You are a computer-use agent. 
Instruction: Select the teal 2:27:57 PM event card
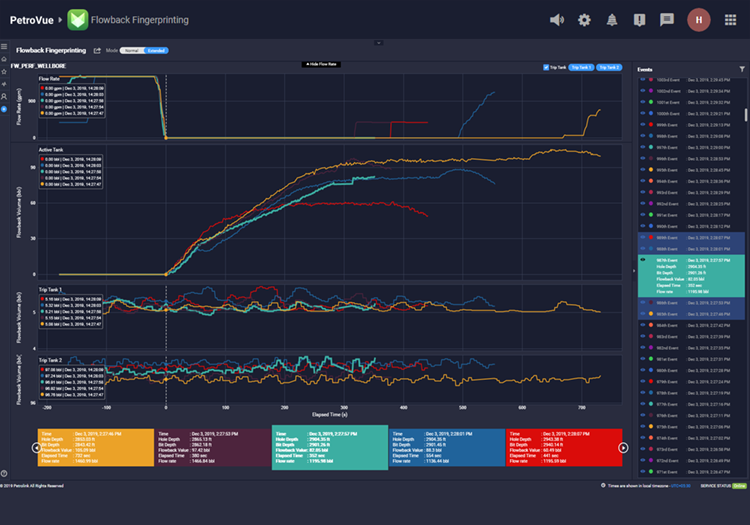(330, 448)
